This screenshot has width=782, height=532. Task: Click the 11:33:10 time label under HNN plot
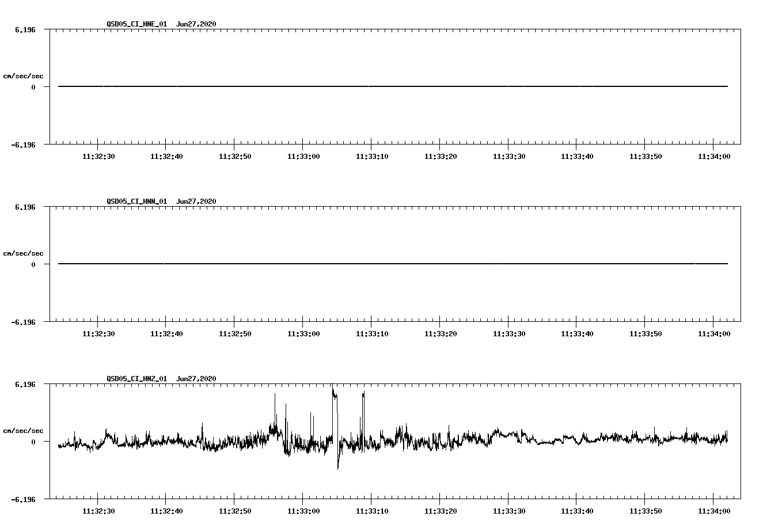[x=371, y=334]
